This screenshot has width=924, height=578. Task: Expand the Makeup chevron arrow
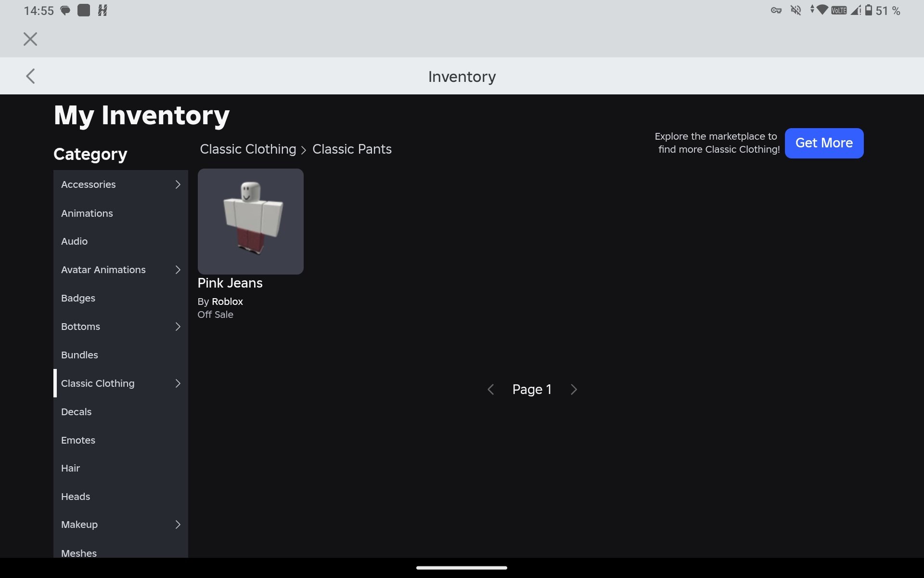point(178,525)
